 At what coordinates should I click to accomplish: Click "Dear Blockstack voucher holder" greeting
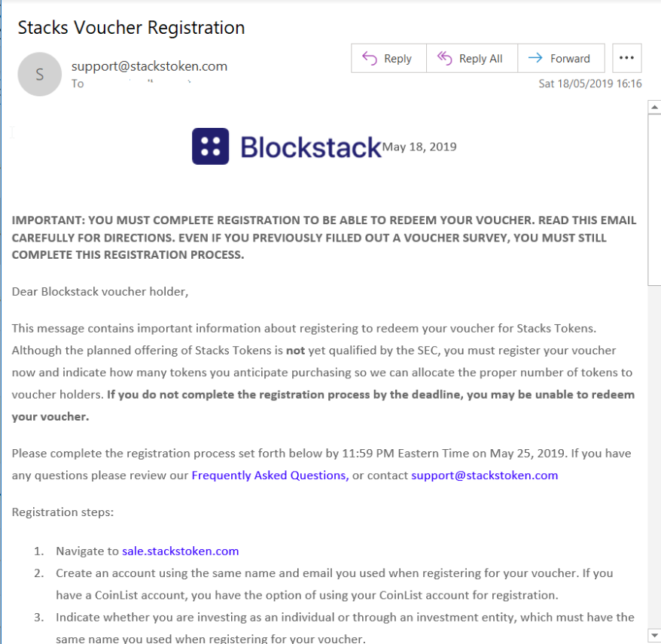point(99,291)
